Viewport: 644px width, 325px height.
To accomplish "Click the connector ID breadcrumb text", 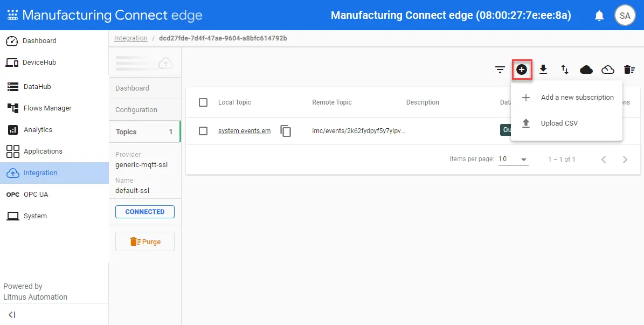I will point(223,38).
